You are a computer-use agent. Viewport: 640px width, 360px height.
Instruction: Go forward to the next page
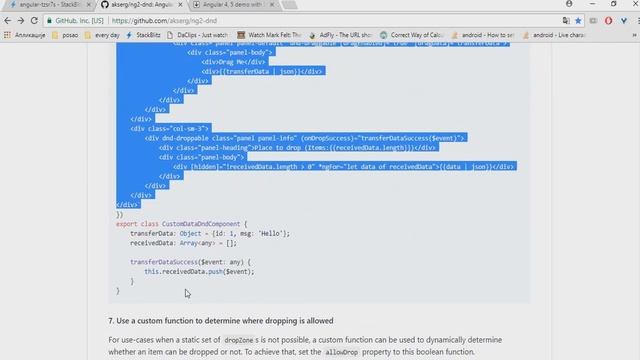[21, 20]
